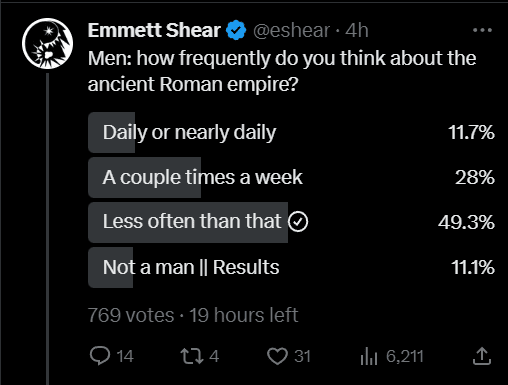
Task: Like the tweet with heart icon
Action: click(277, 356)
